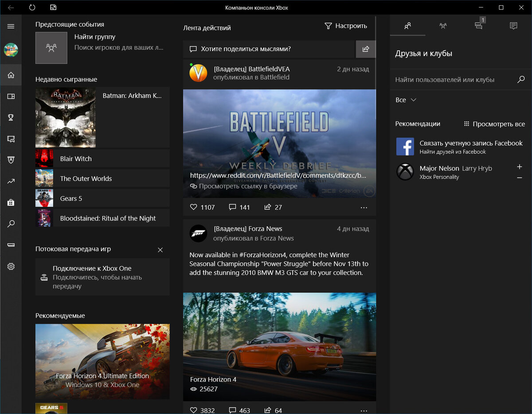This screenshot has width=532, height=414.
Task: Click Просмотреть ссылку в браузере link
Action: 243,186
